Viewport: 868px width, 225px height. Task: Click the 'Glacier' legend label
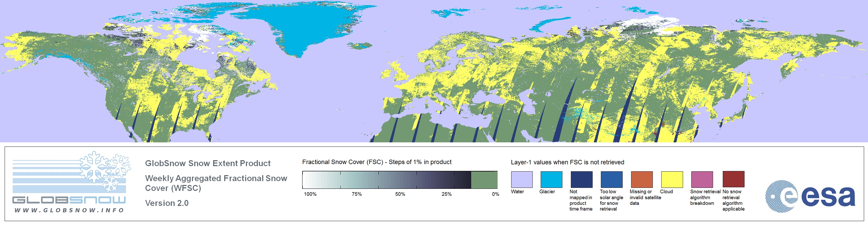547,192
